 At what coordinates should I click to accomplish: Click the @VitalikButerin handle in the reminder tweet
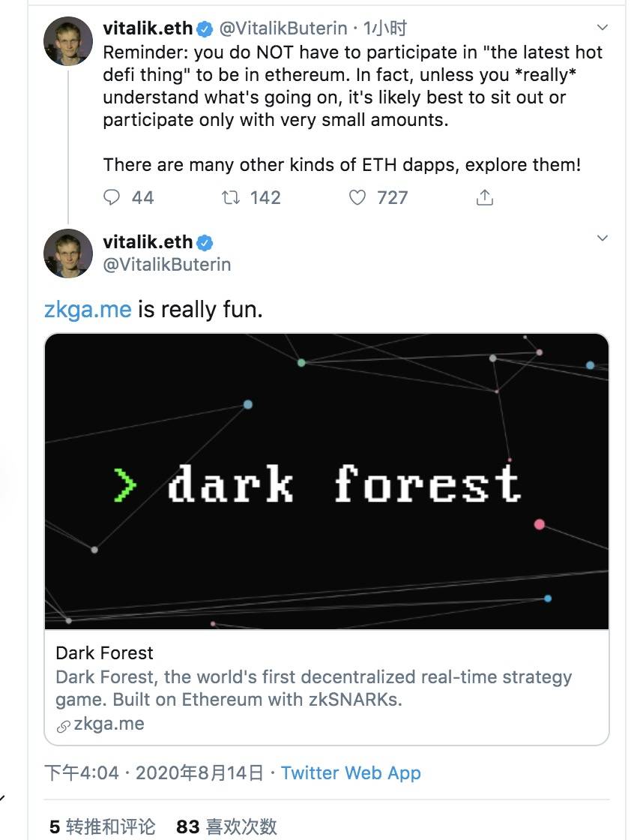[x=283, y=28]
